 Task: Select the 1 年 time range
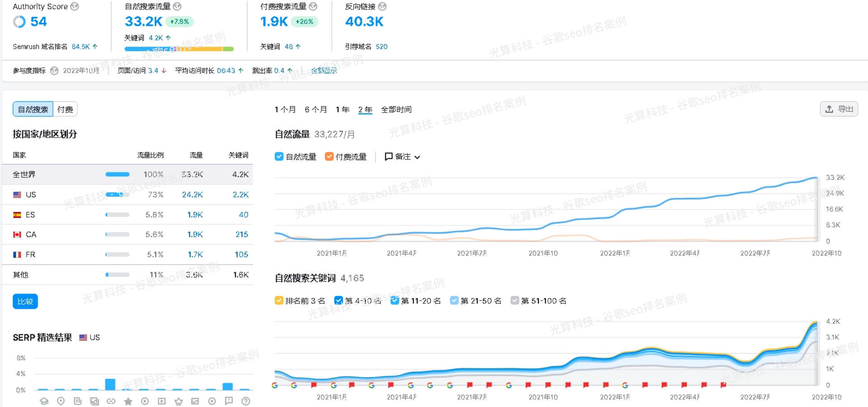coord(343,109)
